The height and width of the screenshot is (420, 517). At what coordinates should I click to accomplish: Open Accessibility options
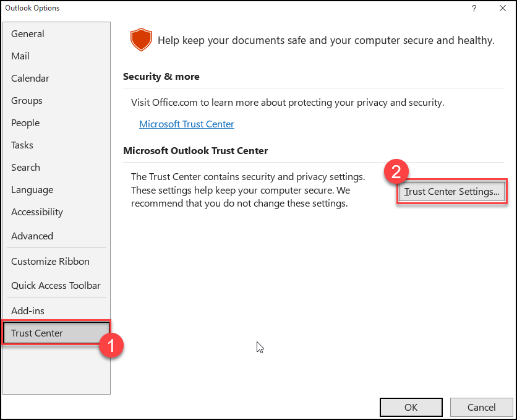(x=37, y=212)
